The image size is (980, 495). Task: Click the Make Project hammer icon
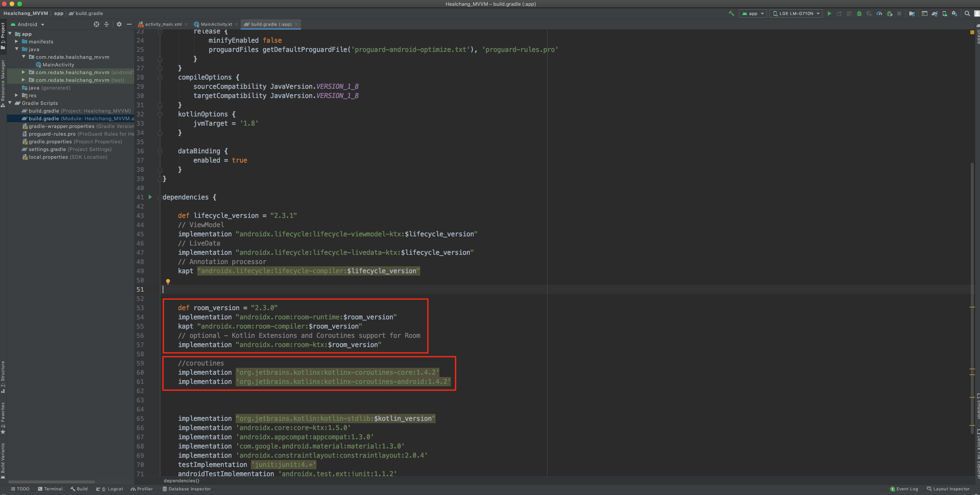(x=731, y=13)
